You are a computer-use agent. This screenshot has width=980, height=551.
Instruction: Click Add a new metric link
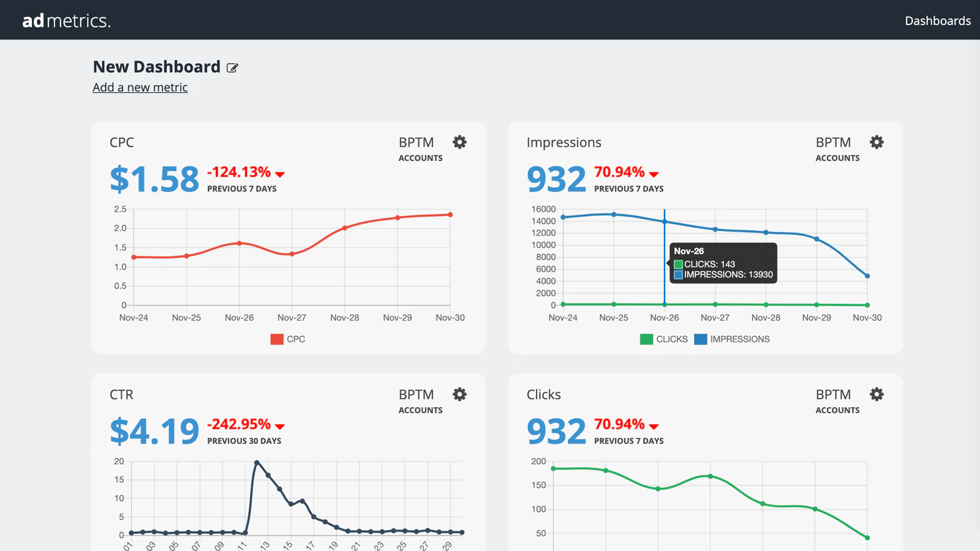[x=140, y=88]
